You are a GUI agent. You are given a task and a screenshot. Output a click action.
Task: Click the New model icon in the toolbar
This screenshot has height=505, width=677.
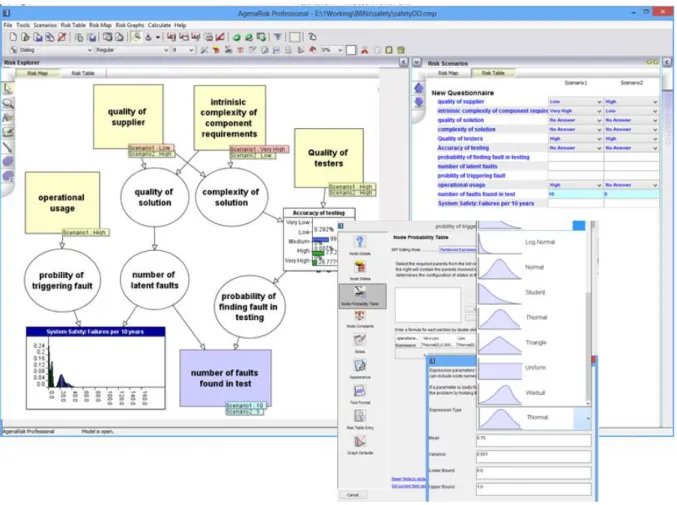point(13,37)
